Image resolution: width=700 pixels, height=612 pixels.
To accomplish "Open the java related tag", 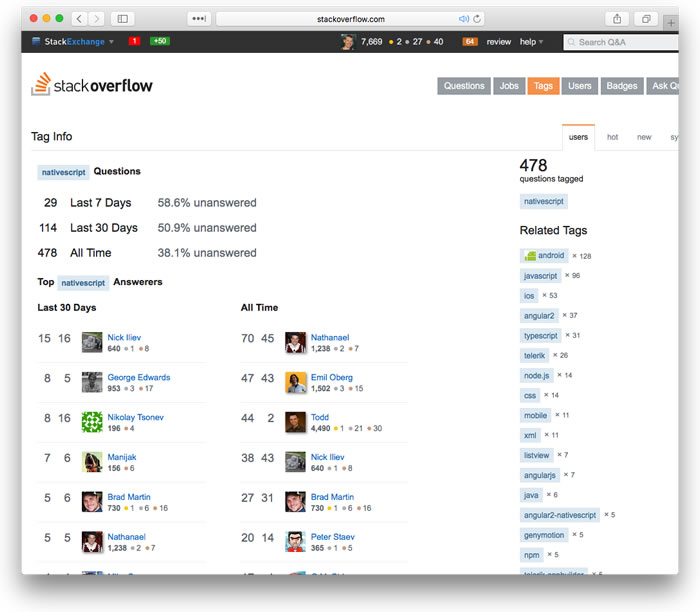I will pyautogui.click(x=531, y=495).
